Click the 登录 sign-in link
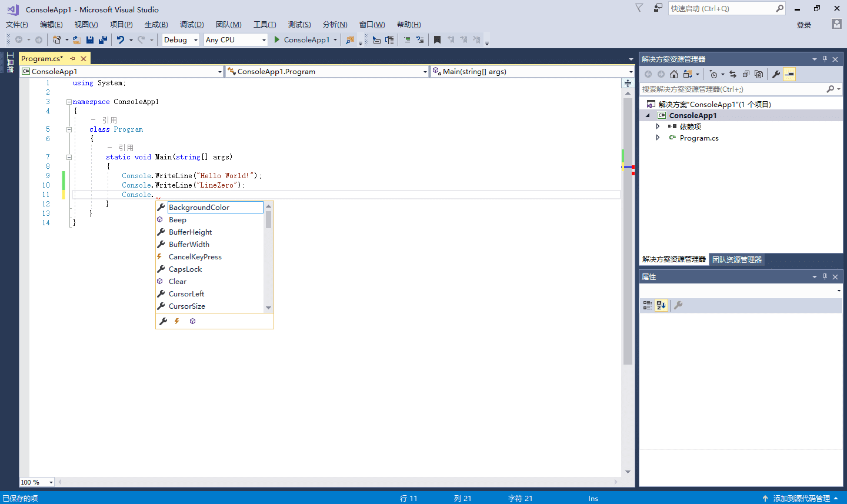 pyautogui.click(x=803, y=25)
